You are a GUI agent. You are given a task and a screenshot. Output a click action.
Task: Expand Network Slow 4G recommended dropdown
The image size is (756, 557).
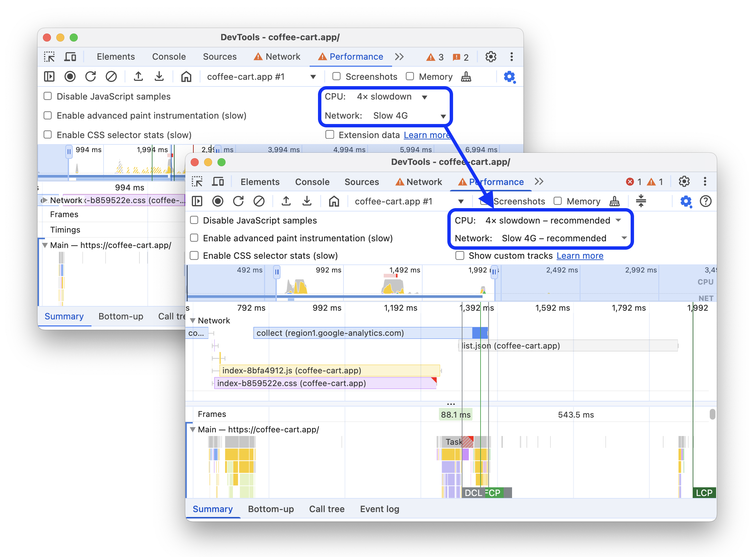(x=623, y=238)
